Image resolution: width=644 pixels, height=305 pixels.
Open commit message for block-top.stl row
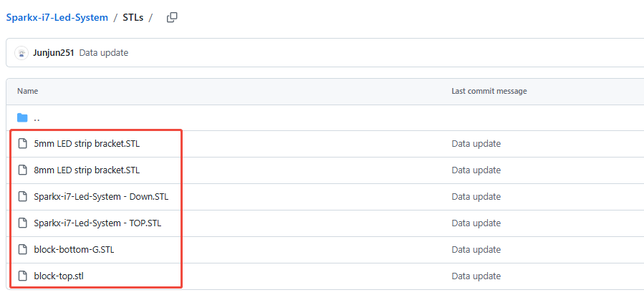[x=476, y=276]
